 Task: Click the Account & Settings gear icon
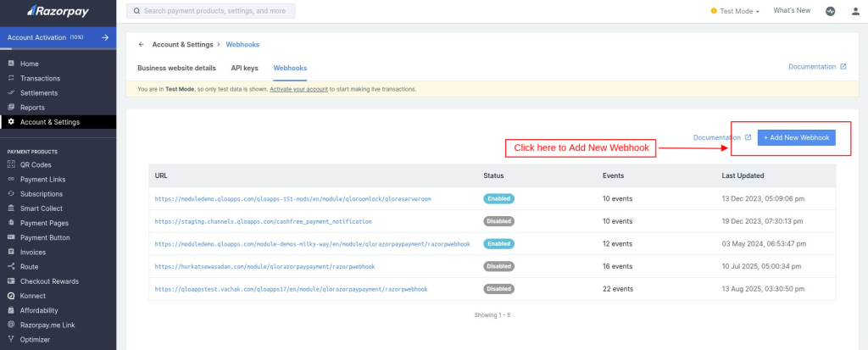pos(11,122)
